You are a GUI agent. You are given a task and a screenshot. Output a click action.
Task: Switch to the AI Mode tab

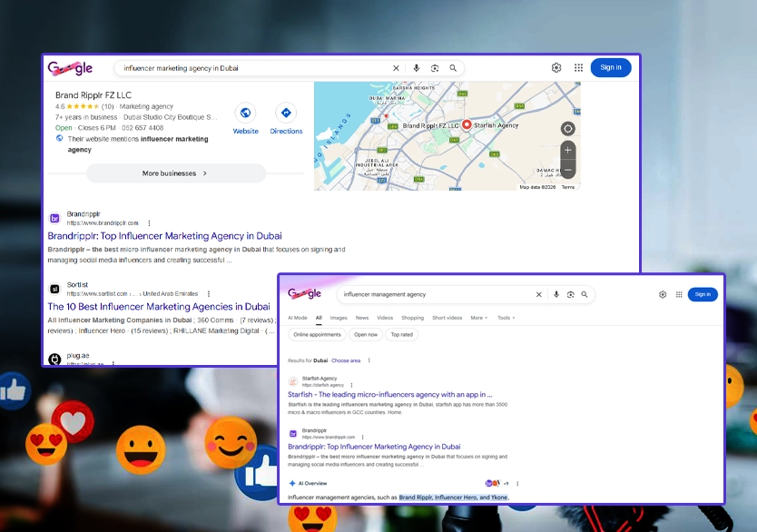click(298, 318)
